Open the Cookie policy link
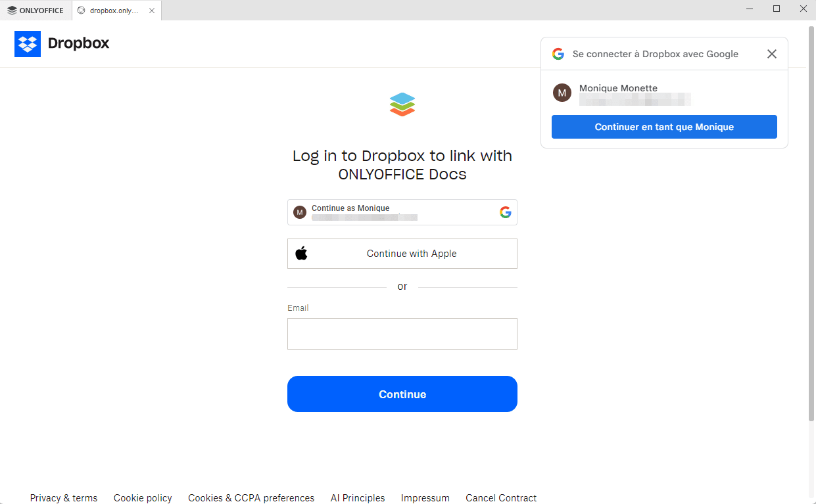 tap(142, 497)
